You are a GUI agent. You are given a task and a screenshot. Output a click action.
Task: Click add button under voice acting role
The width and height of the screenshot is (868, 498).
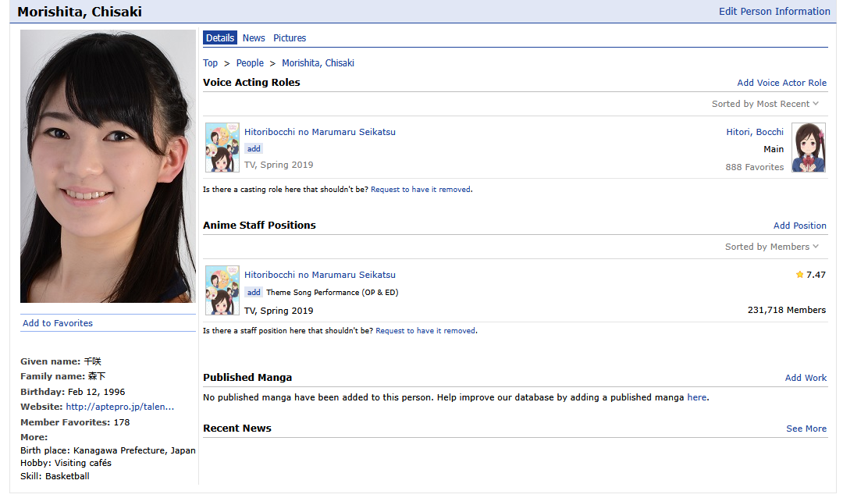click(254, 148)
